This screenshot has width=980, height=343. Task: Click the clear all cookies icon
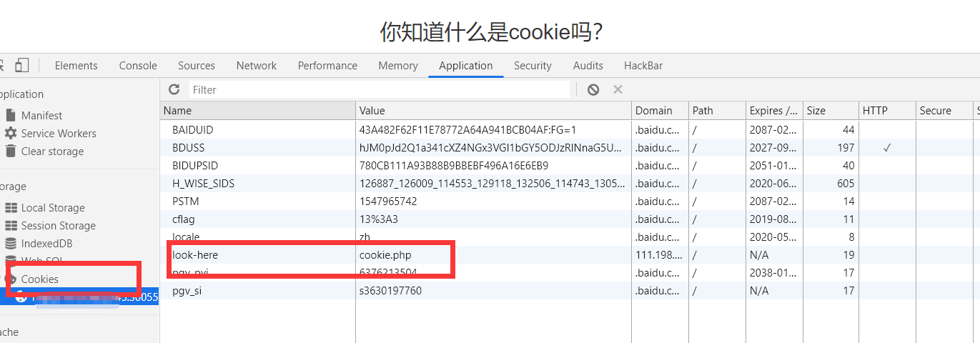pyautogui.click(x=593, y=89)
